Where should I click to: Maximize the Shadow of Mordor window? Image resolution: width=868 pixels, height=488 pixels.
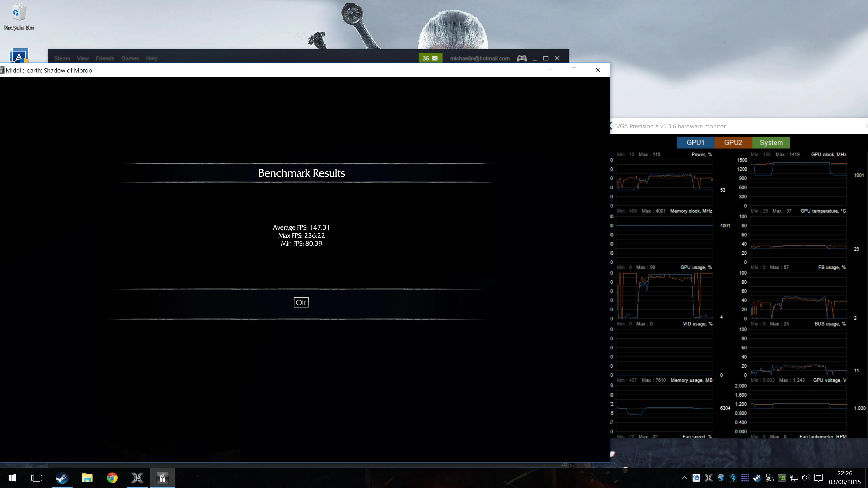(x=574, y=70)
